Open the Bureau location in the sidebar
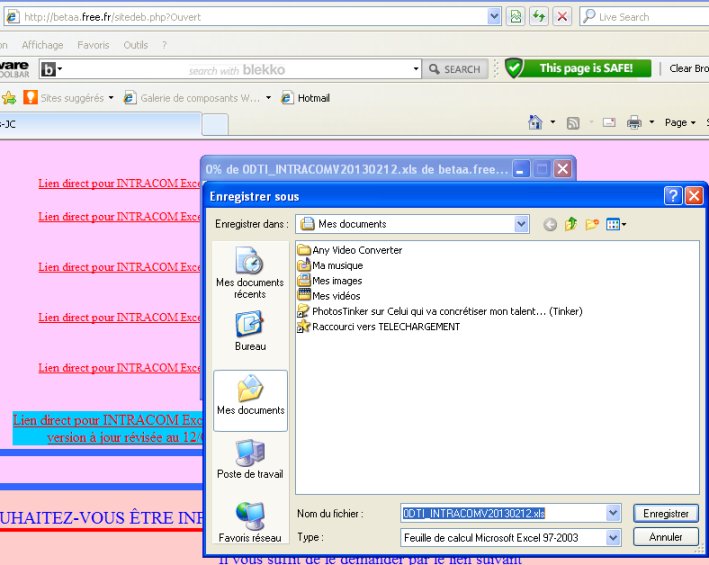 pos(250,331)
